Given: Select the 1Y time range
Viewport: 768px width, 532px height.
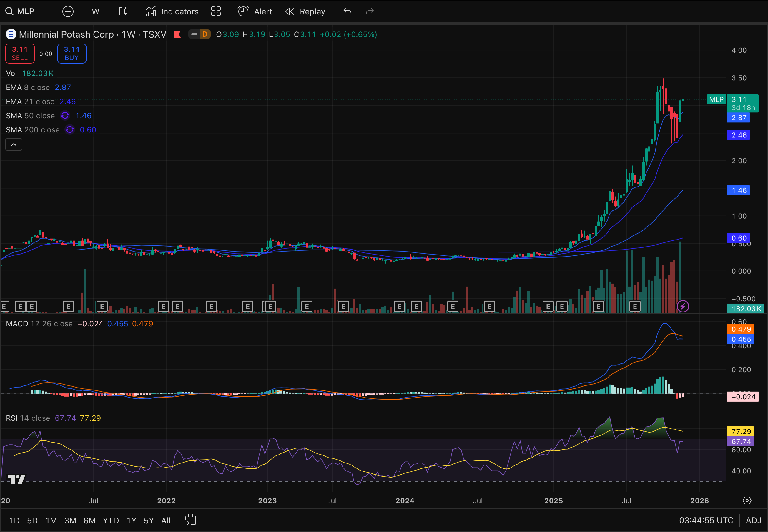Looking at the screenshot, I should pos(131,520).
